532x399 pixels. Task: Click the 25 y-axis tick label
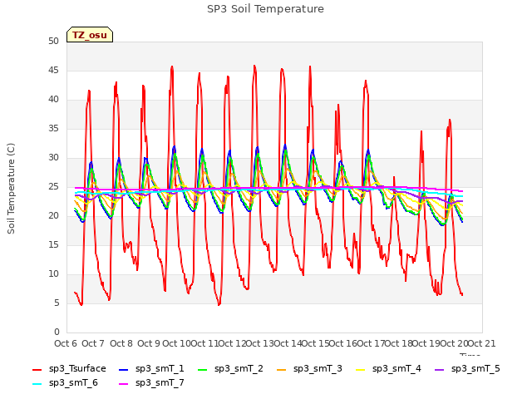[x=53, y=186]
